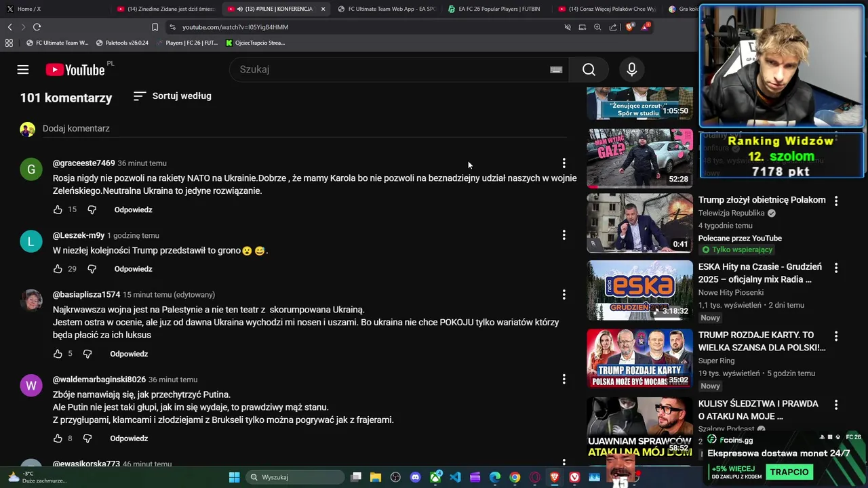The image size is (868, 488).
Task: Open avatar of user @Leszek-m9y
Action: (x=31, y=241)
